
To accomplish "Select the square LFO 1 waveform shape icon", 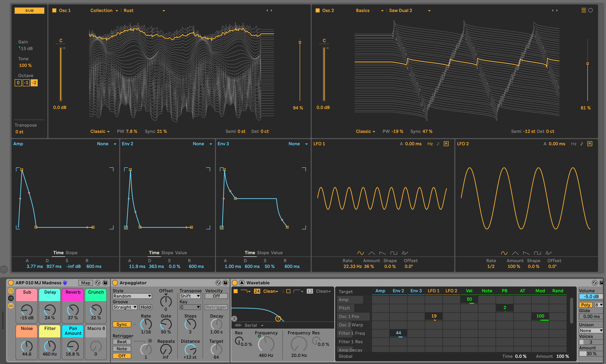I will click(x=394, y=253).
